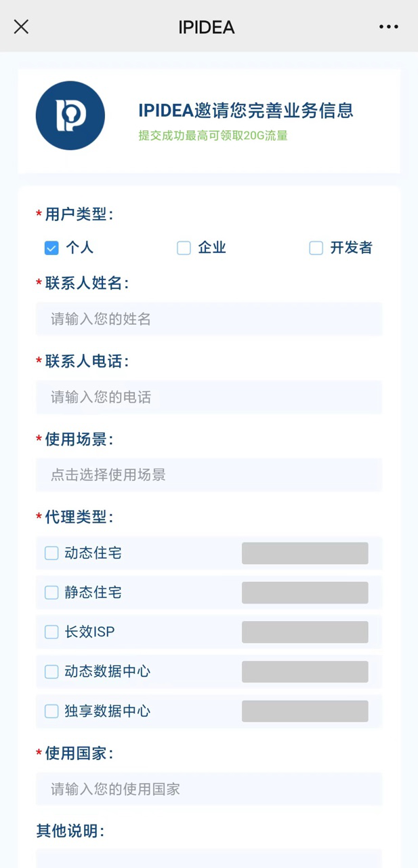418x868 pixels.
Task: Tick the 动态数据中心 checkbox
Action: point(51,672)
